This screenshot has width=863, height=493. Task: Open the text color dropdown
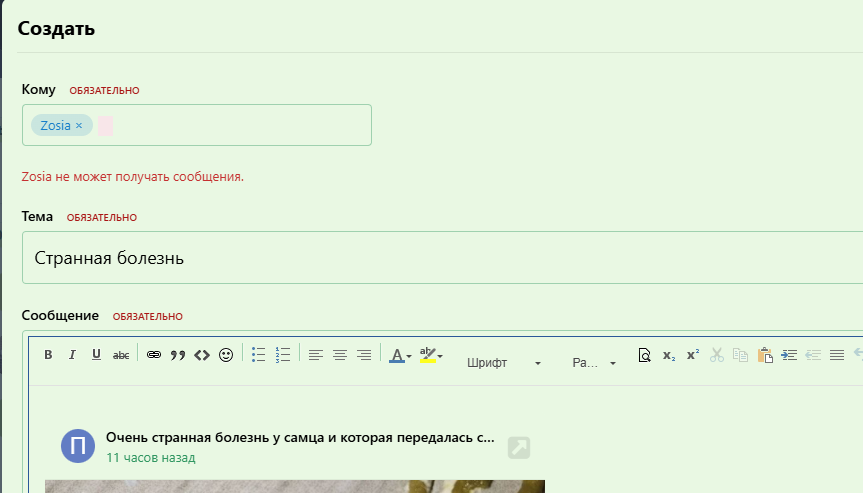coord(400,355)
